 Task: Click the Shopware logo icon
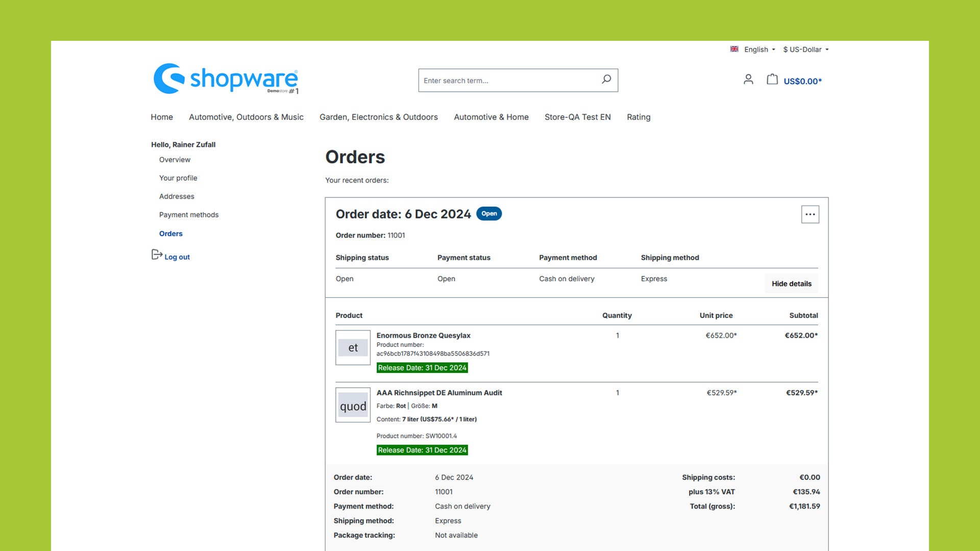166,79
